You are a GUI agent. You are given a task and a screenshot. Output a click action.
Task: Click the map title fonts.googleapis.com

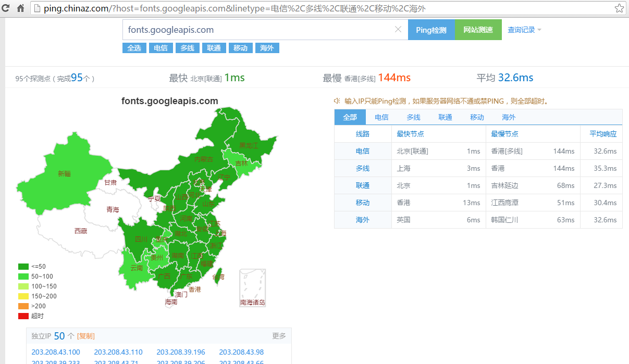pos(170,101)
